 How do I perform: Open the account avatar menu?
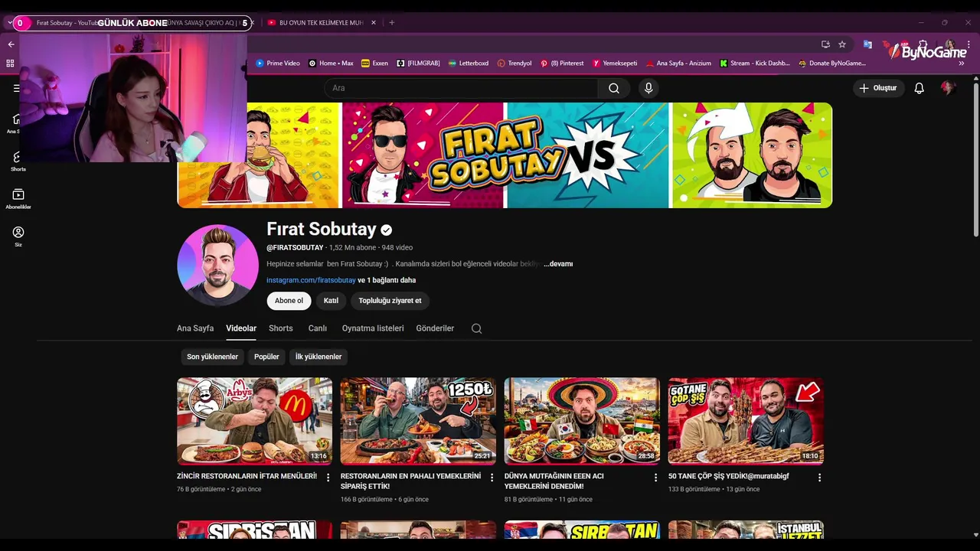[948, 88]
